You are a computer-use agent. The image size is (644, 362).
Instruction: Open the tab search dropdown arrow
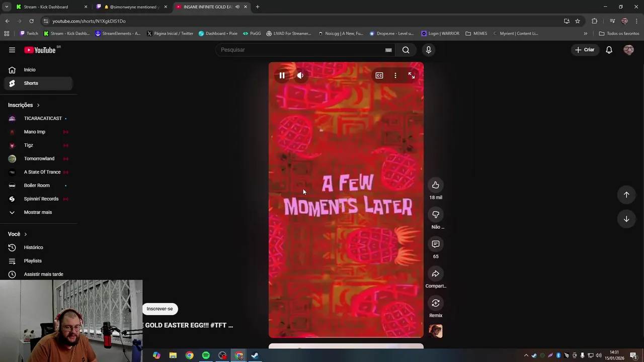coord(7,7)
